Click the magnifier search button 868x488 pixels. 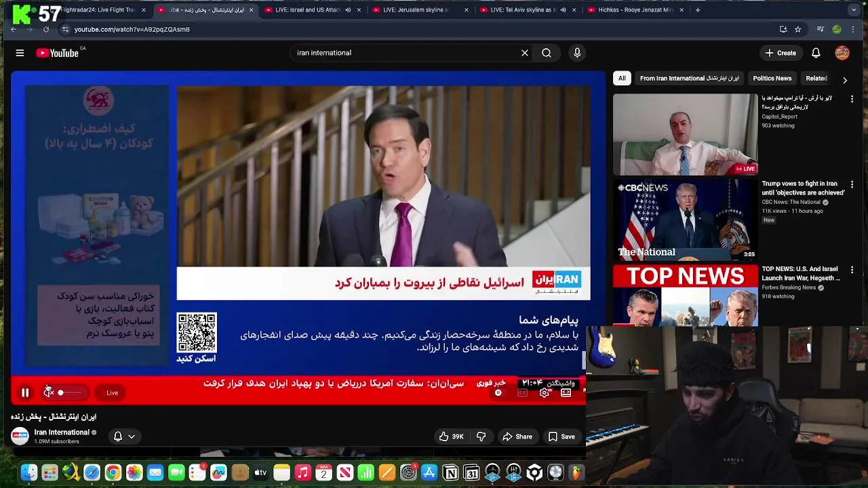pos(547,53)
